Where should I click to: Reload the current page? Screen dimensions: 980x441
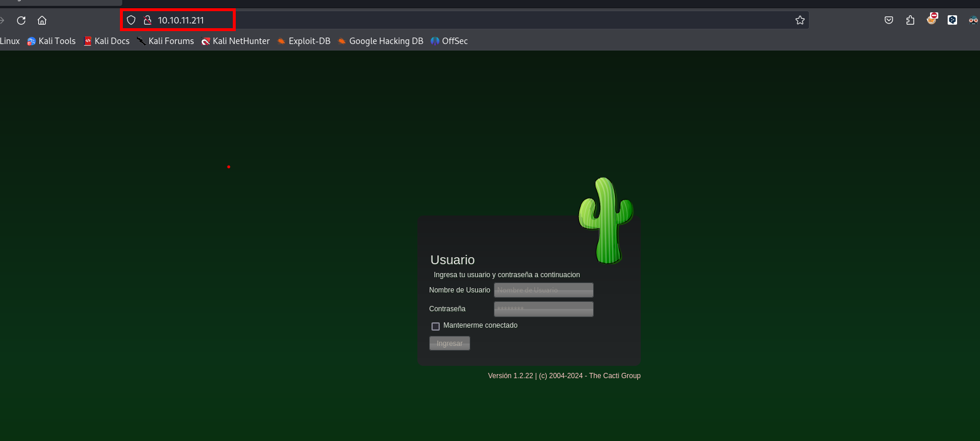point(21,21)
